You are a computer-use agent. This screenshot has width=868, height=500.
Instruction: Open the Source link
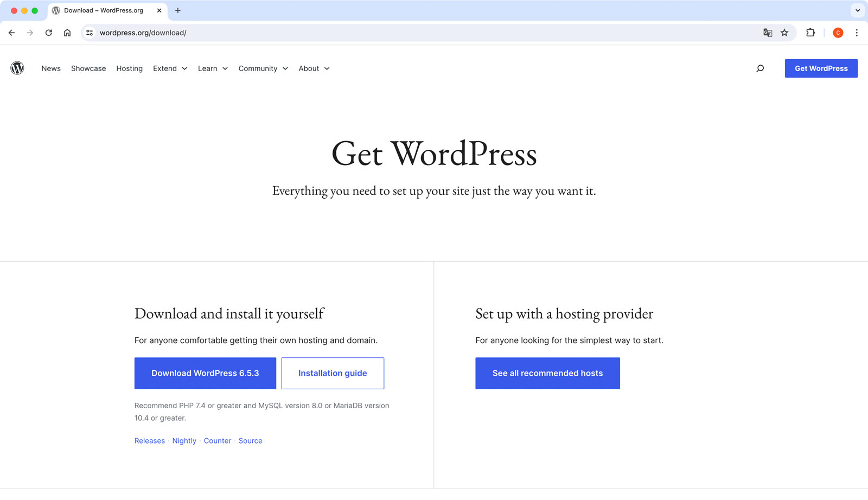251,441
